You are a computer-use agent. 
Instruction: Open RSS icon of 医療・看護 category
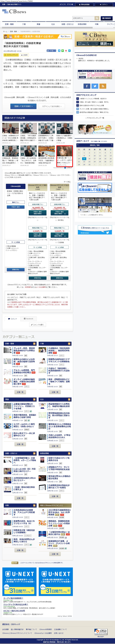pos(34,344)
